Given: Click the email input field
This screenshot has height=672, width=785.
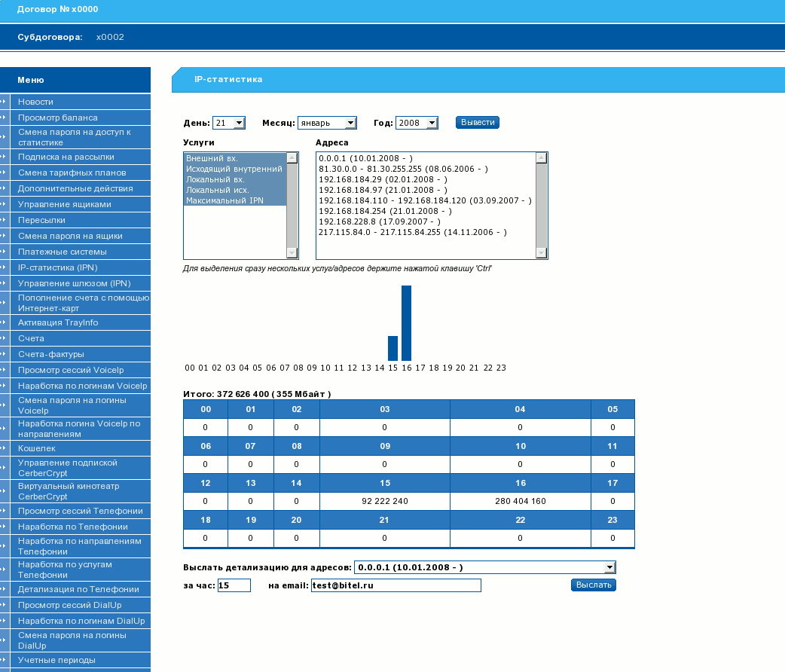Looking at the screenshot, I should [x=396, y=585].
